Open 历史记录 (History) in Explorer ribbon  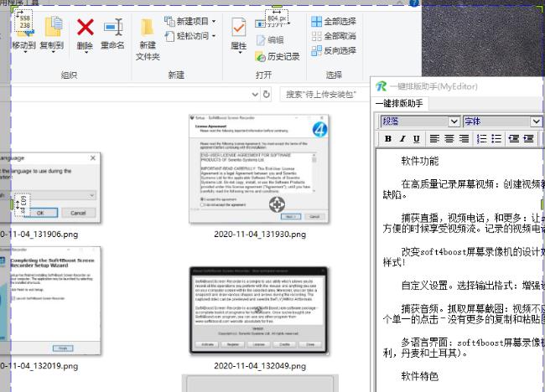(x=278, y=57)
